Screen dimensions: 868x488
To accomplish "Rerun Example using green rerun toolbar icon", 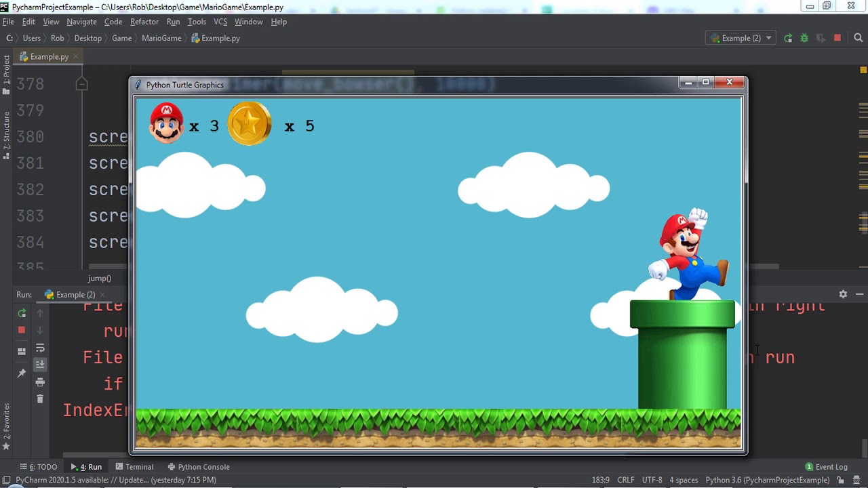I will point(788,39).
